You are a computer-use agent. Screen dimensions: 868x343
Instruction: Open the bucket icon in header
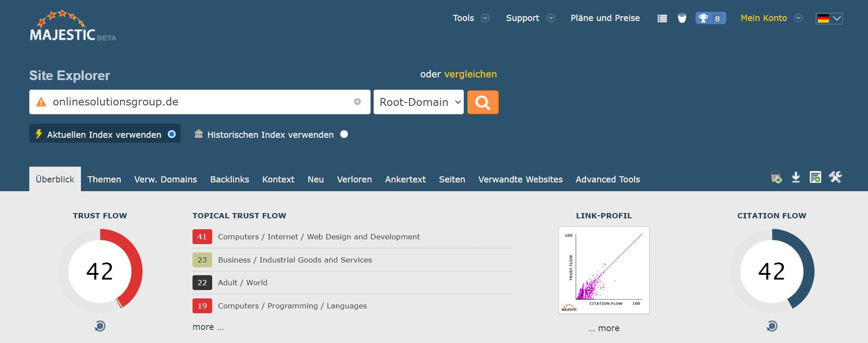click(x=682, y=18)
